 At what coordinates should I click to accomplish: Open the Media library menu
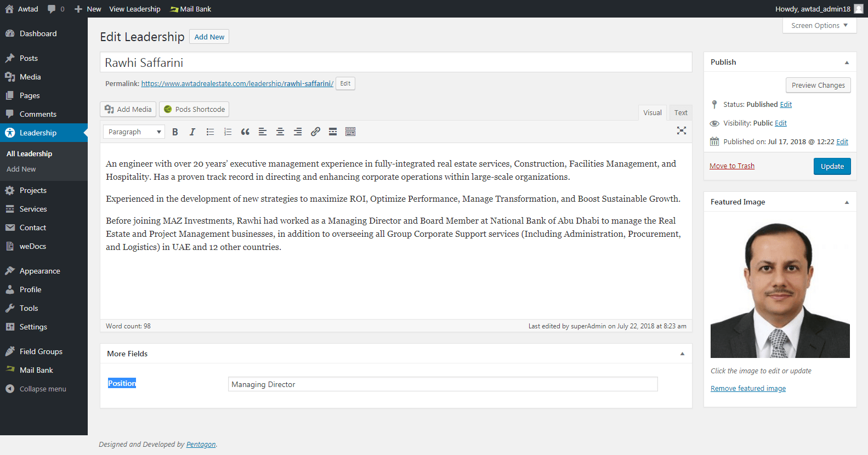(x=44, y=77)
